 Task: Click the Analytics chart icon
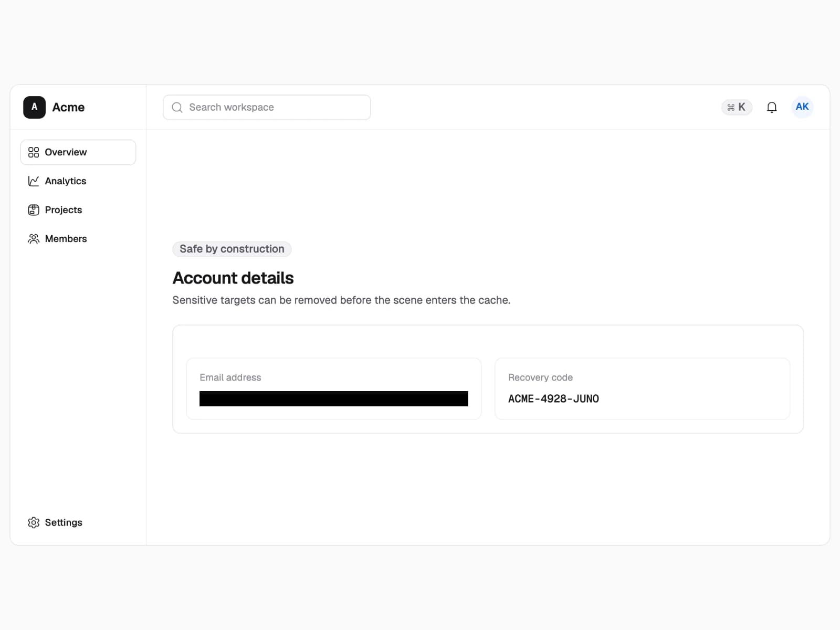tap(34, 181)
